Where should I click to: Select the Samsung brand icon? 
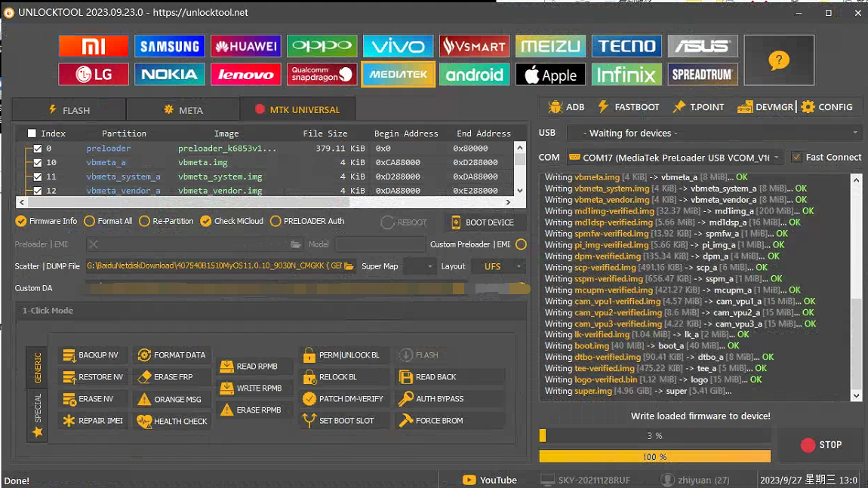click(169, 46)
